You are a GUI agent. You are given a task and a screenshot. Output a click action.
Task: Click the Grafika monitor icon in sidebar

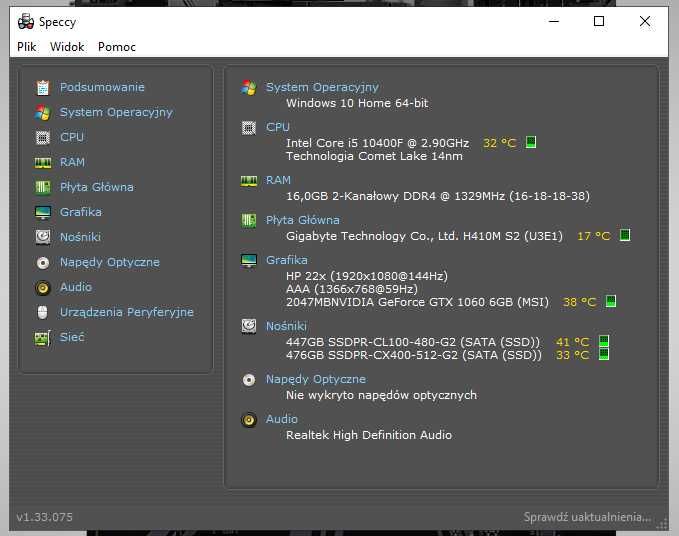coord(42,212)
